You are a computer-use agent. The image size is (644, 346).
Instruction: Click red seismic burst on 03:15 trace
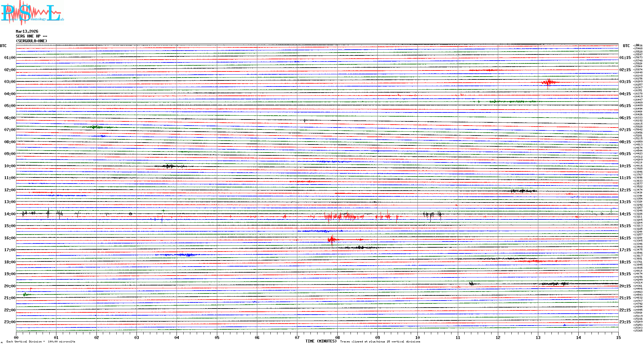click(549, 82)
